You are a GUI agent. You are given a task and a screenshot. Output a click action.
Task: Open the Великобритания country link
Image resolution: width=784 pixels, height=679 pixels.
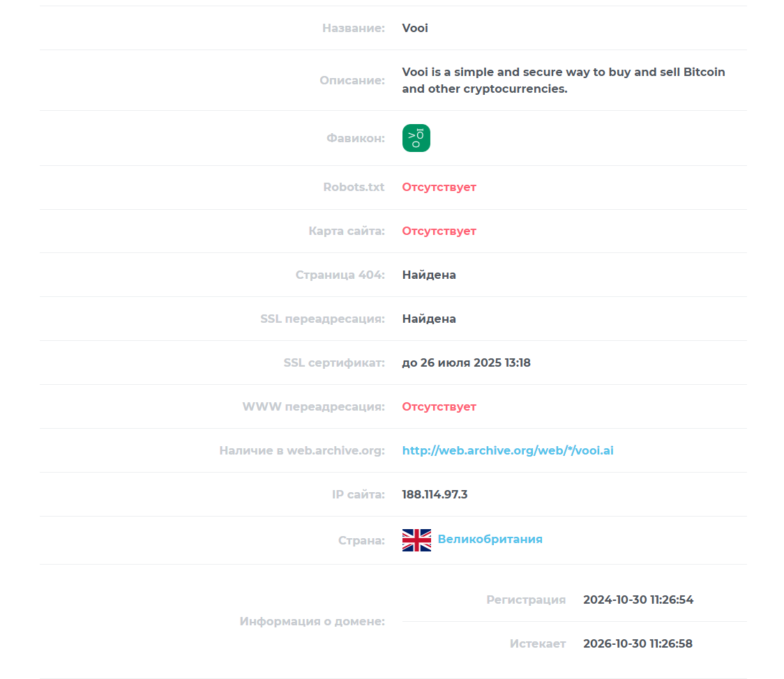coord(490,539)
